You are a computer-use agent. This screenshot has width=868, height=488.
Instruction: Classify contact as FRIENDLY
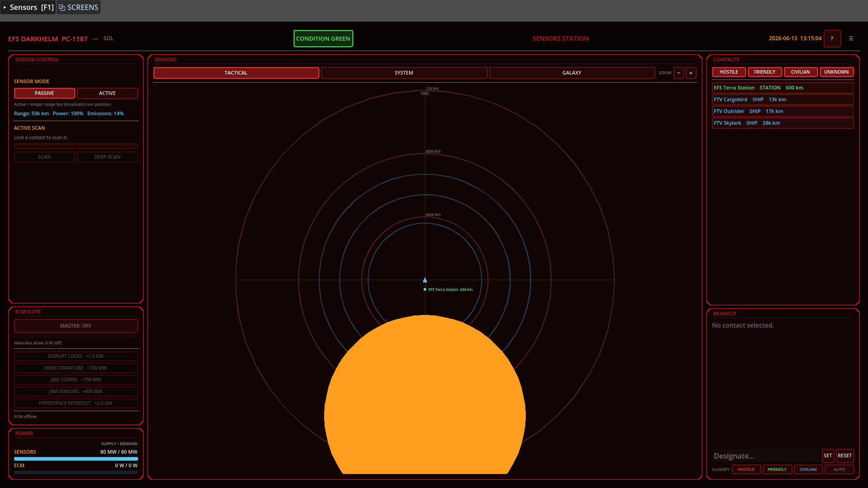[777, 469]
